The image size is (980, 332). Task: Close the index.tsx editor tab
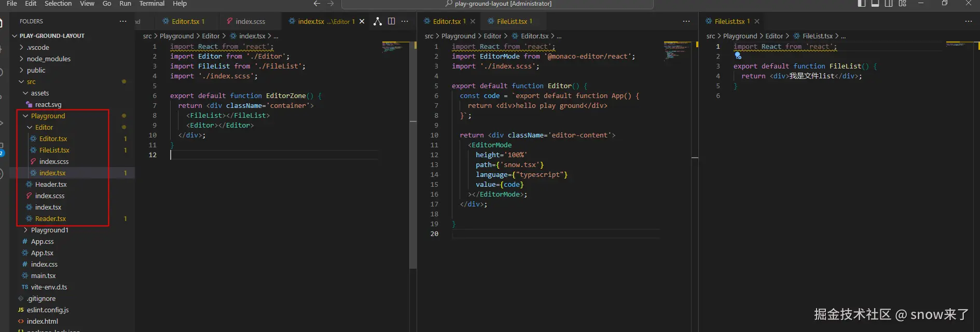point(362,21)
